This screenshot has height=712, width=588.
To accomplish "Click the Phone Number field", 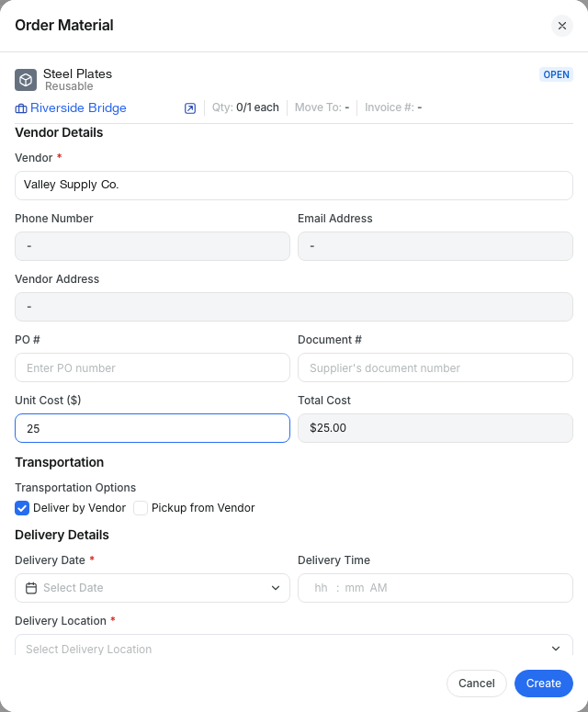I will click(x=153, y=246).
